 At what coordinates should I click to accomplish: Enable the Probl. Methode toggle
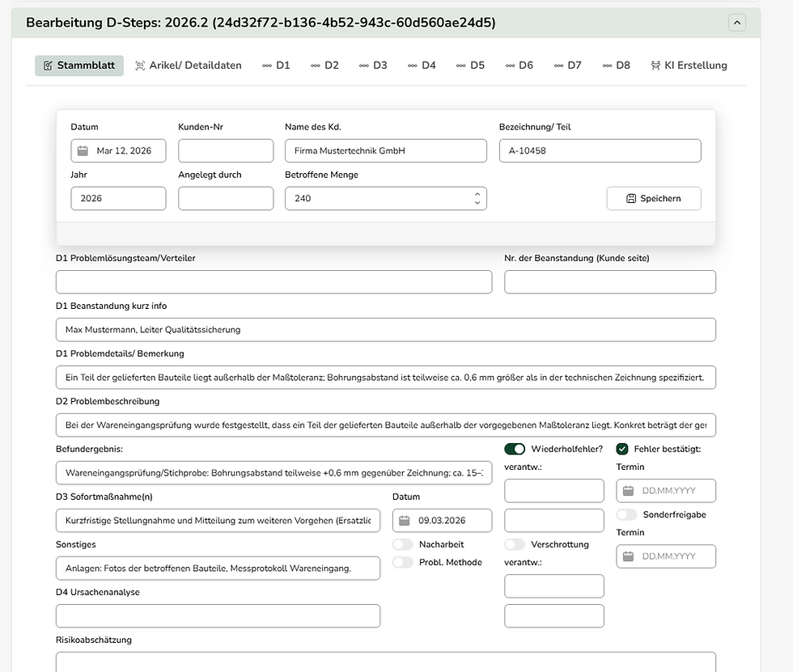tap(403, 562)
